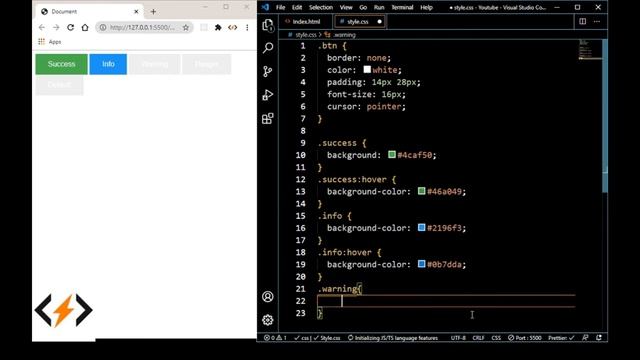
Task: Open the Manage gear icon
Action: 268,320
